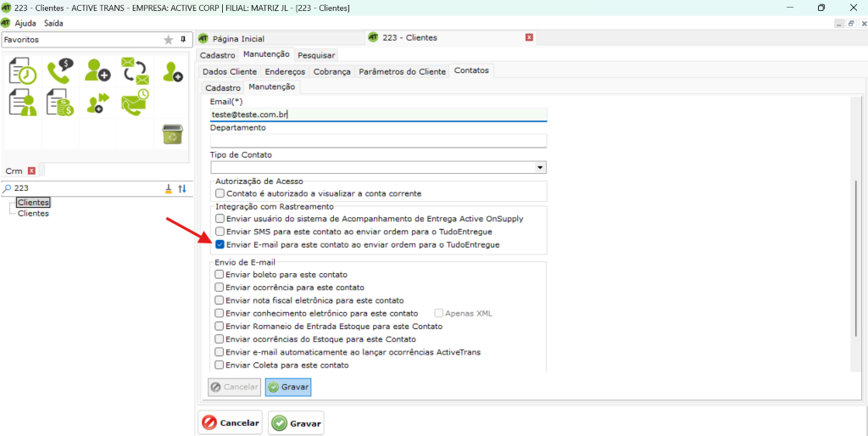Uncheck Enviar E-mail para TudoEntregue checkbox
This screenshot has width=868, height=436.
point(220,244)
